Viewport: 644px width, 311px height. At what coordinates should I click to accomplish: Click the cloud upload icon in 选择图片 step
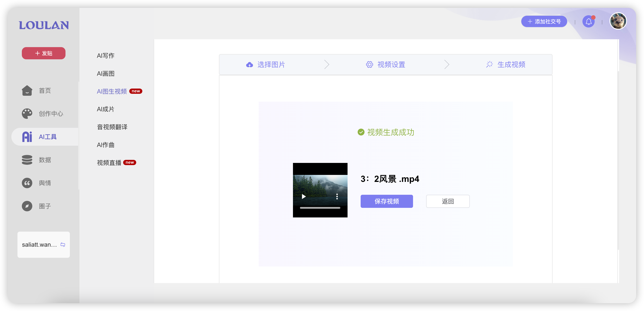(x=250, y=65)
